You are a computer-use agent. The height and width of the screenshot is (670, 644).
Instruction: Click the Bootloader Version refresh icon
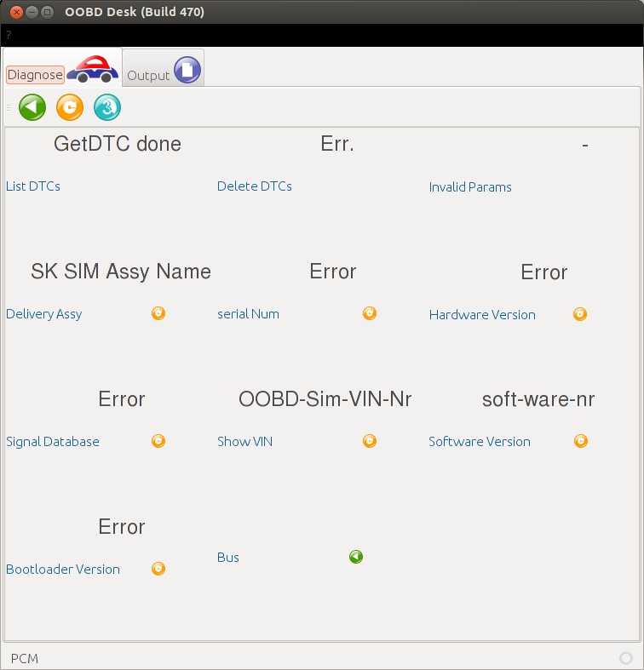pos(158,569)
